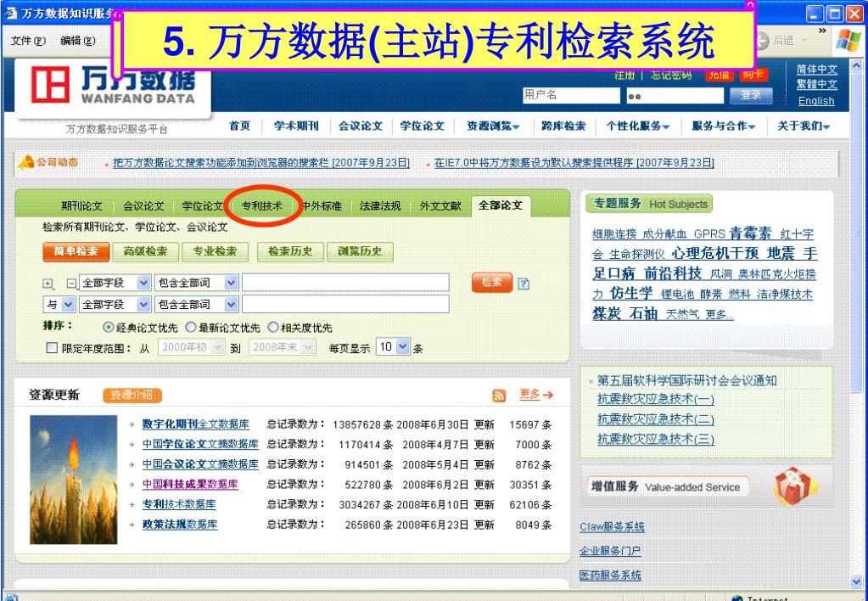Expand the 资源浏览 navigation menu
Viewport: 868px width, 601px height.
coord(493,126)
